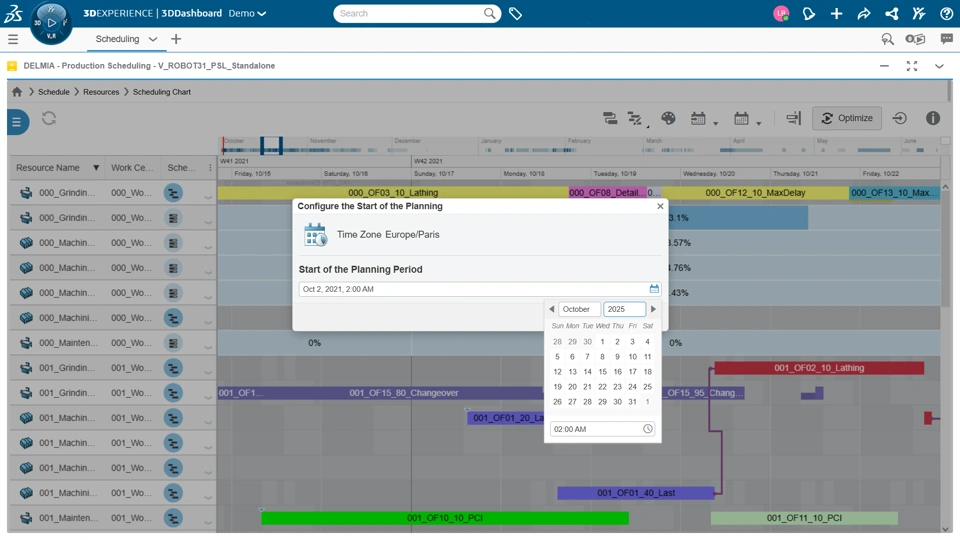
Task: Click the refresh icon above resource list
Action: [x=48, y=118]
